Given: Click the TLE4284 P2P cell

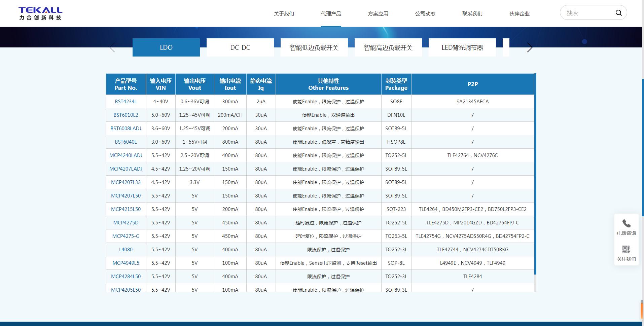Looking at the screenshot, I should coord(473,276).
